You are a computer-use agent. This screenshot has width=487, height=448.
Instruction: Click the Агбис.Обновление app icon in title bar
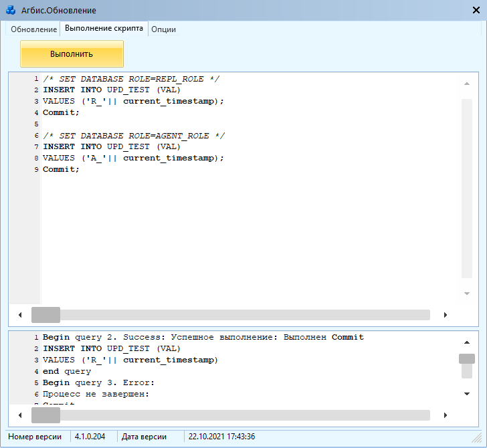11,10
